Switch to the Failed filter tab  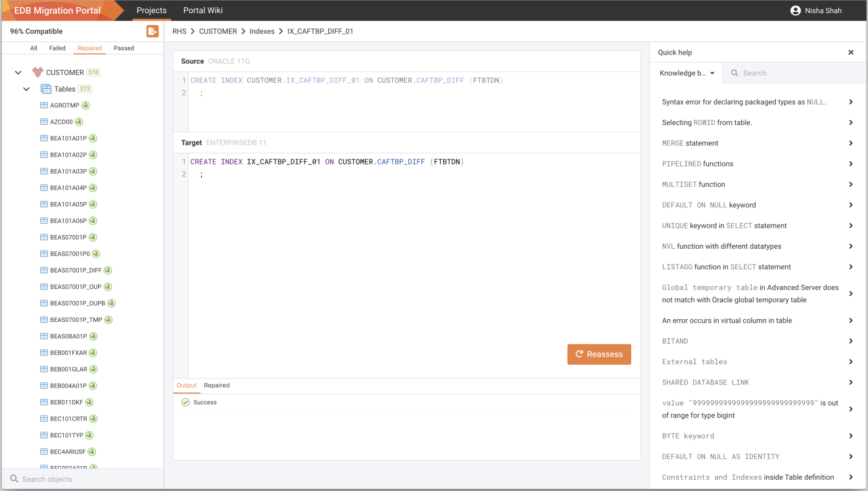(57, 48)
